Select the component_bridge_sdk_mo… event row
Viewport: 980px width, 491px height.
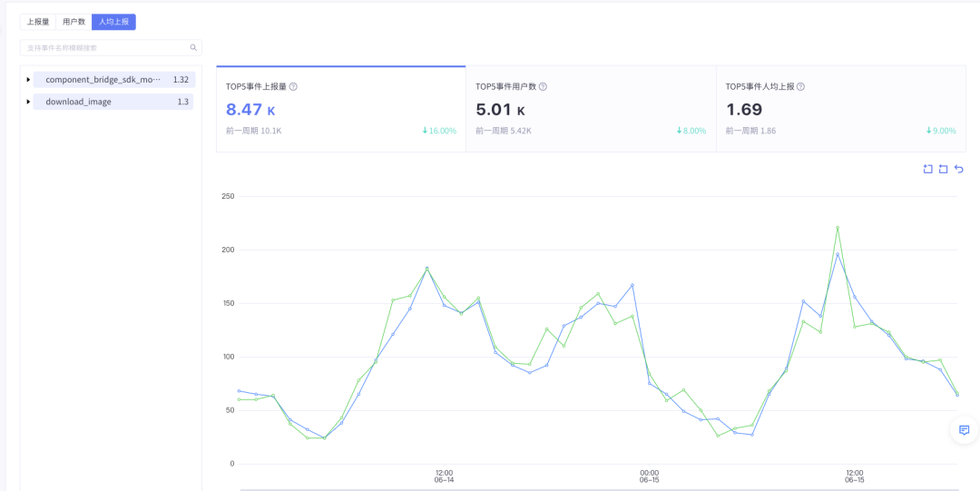113,80
